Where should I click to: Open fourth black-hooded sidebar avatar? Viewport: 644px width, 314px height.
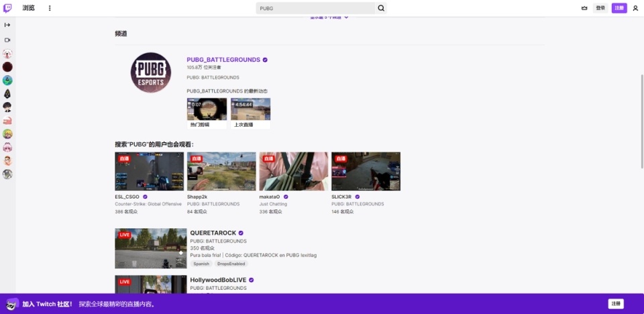[x=7, y=94]
